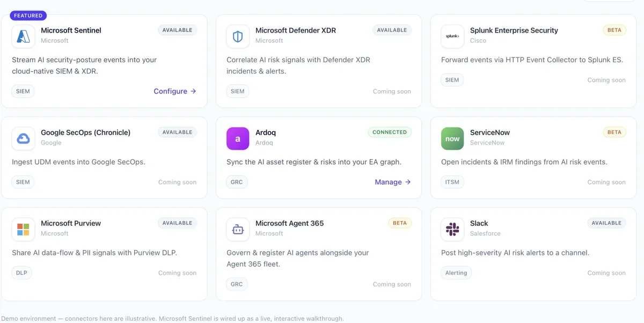Select the SIEM tag on Splunk card
This screenshot has width=644, height=323.
pos(452,80)
